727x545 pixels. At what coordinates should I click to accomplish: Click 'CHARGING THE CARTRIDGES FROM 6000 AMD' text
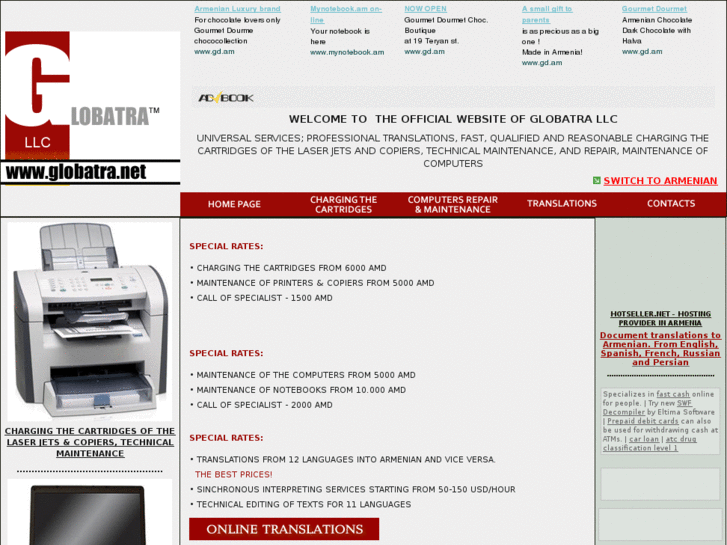coord(291,268)
